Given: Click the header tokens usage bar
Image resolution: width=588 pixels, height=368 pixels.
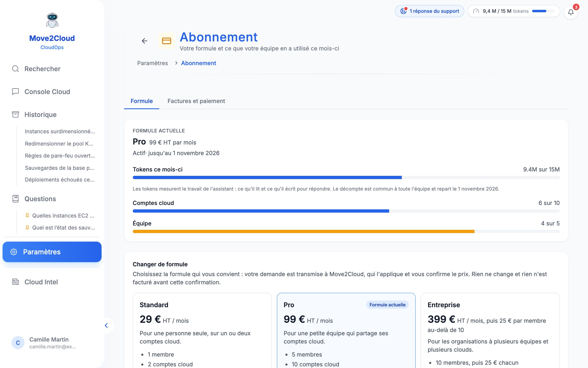Looking at the screenshot, I should [x=543, y=11].
